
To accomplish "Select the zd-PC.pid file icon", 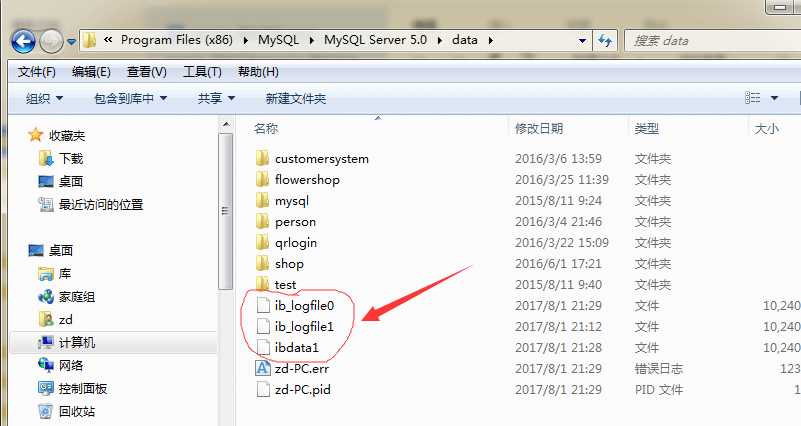I will (x=263, y=389).
